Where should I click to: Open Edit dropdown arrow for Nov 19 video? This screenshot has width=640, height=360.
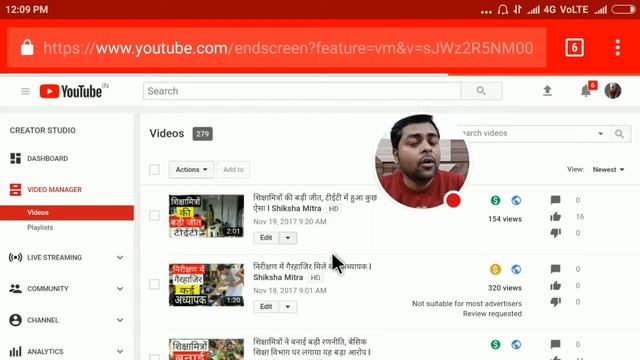click(x=288, y=238)
